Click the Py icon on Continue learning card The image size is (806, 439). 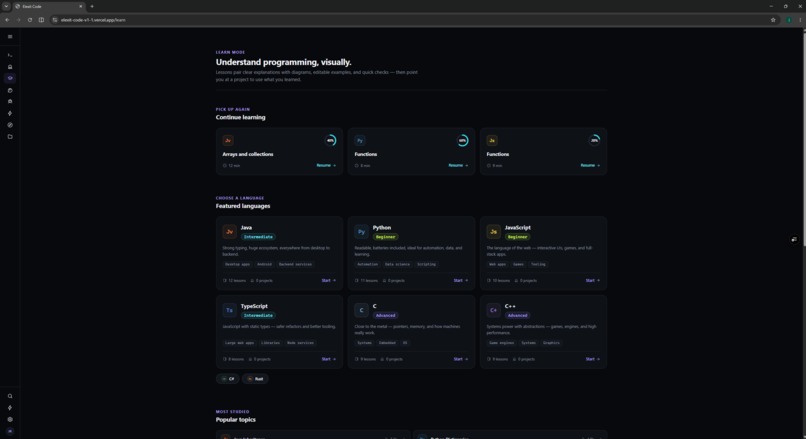click(x=360, y=140)
